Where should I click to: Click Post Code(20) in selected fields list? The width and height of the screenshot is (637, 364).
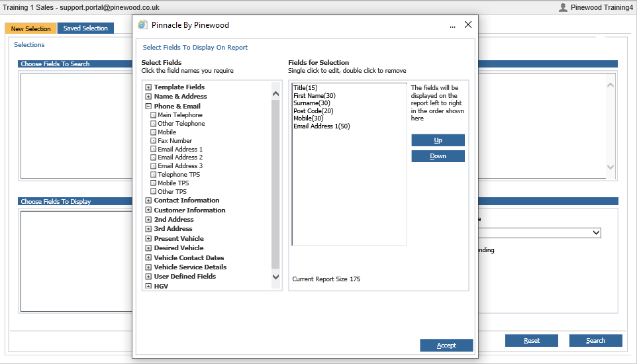[313, 111]
